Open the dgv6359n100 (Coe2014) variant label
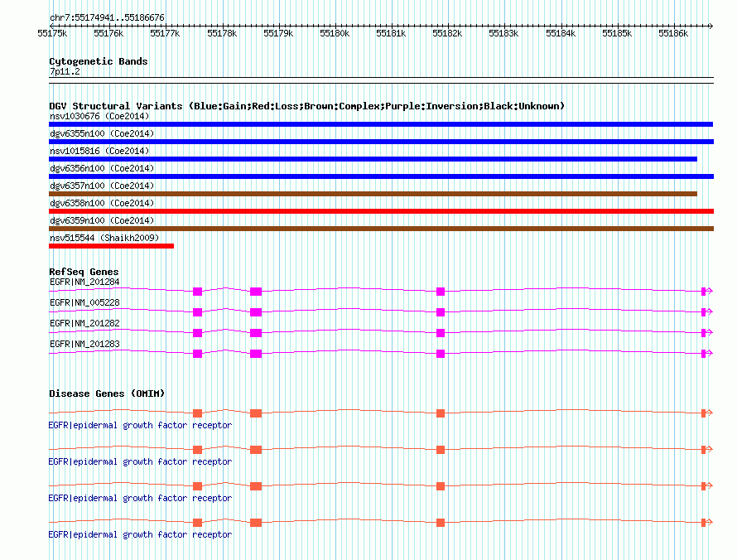Image resolution: width=737 pixels, height=560 pixels. pyautogui.click(x=102, y=220)
